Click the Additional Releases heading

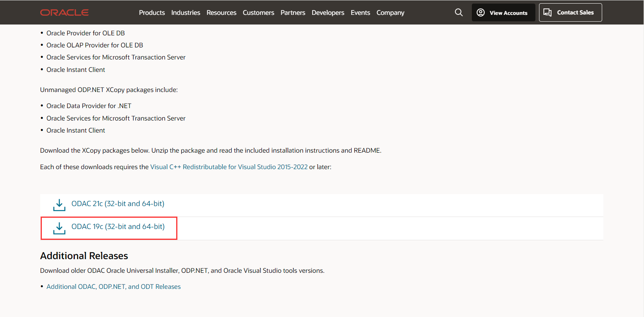coord(84,256)
